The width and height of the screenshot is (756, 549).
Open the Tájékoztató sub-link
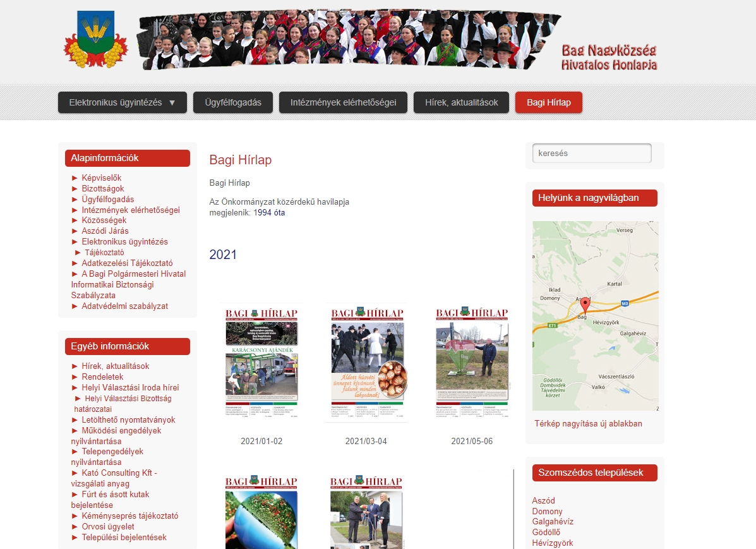pyautogui.click(x=105, y=252)
